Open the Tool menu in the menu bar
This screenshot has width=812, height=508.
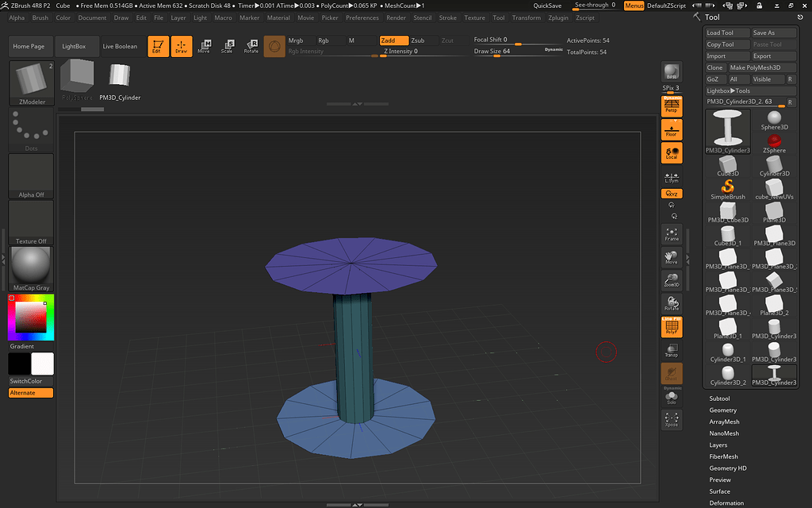point(499,17)
